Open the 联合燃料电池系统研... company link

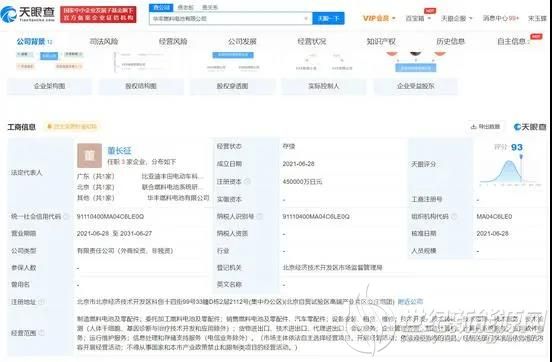(x=172, y=187)
